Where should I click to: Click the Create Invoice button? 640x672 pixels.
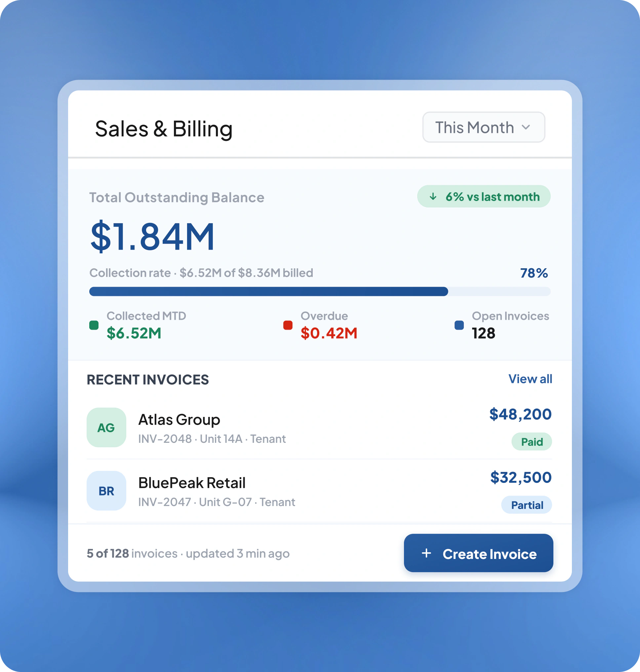pyautogui.click(x=478, y=553)
